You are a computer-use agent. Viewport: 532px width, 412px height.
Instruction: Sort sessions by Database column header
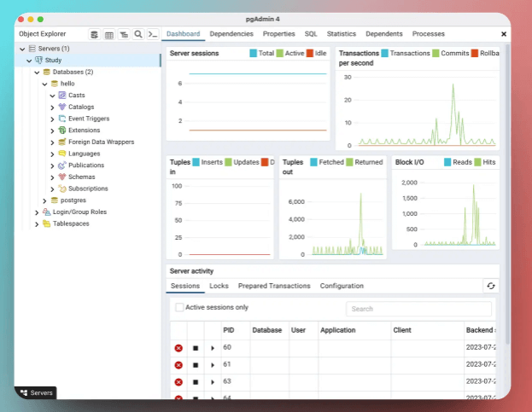[267, 330]
